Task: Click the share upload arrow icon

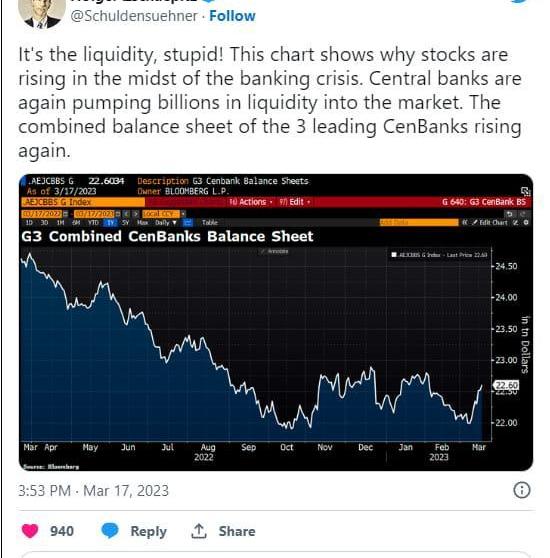Action: pos(199,531)
